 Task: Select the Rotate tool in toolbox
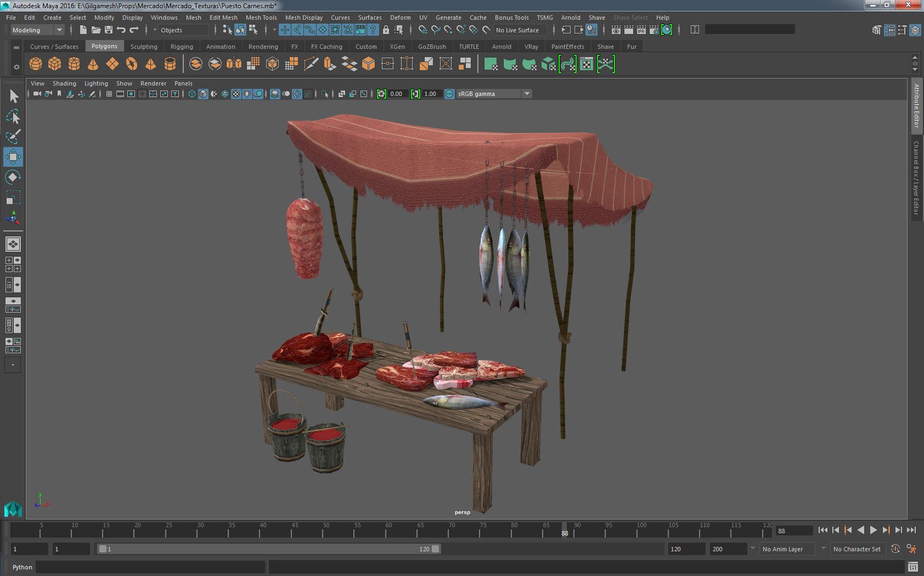click(13, 177)
